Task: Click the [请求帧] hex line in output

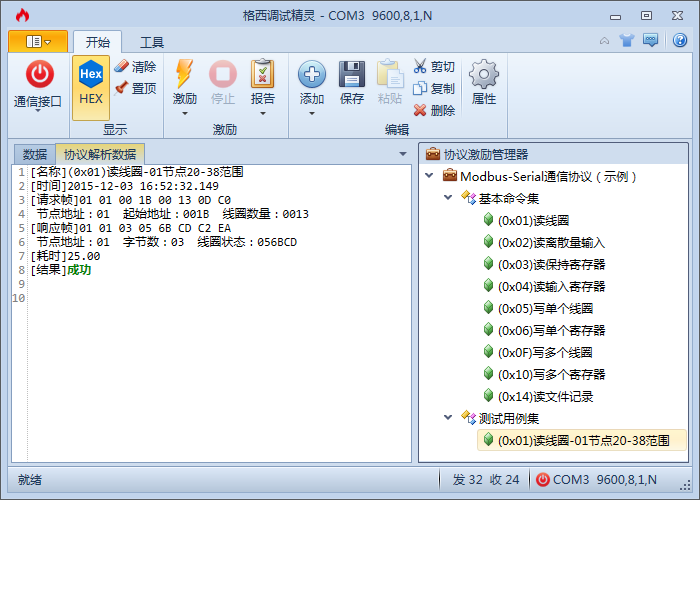Action: [x=130, y=200]
